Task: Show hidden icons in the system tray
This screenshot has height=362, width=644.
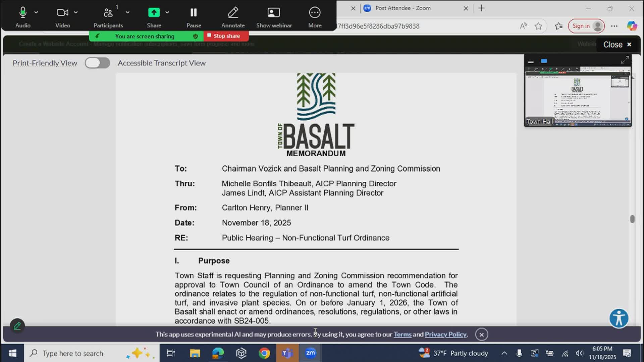Action: point(504,353)
